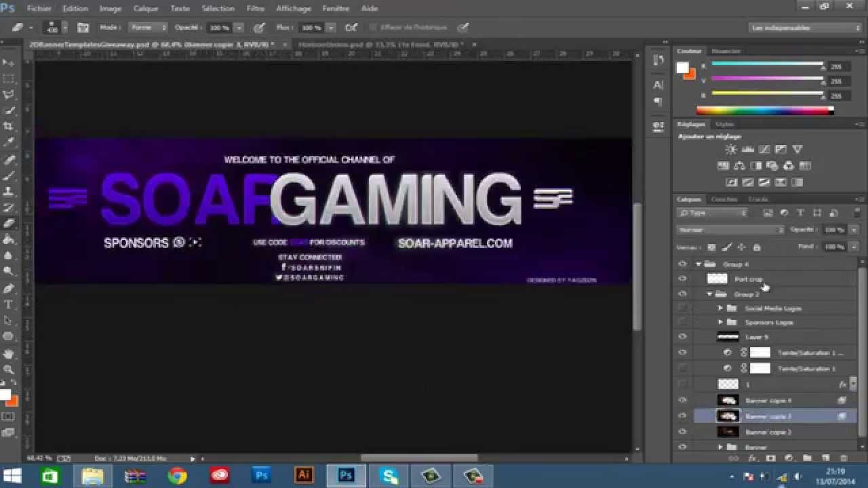Switch to the Nuancier tab

coord(726,51)
